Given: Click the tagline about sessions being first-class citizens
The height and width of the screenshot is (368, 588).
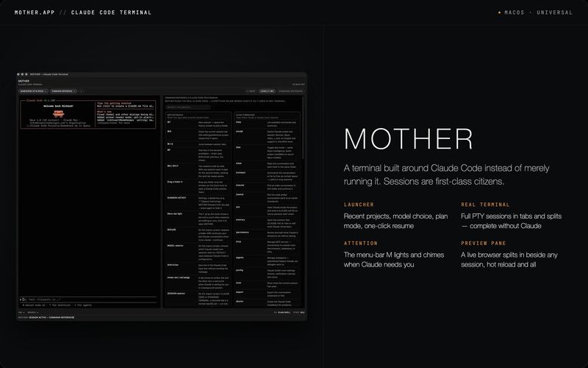Looking at the screenshot, I should tap(446, 174).
